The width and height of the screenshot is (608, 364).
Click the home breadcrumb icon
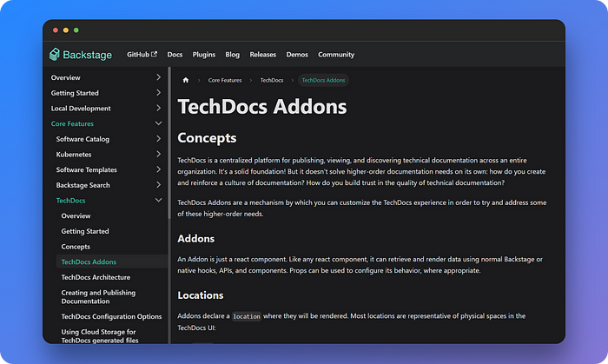(x=186, y=80)
